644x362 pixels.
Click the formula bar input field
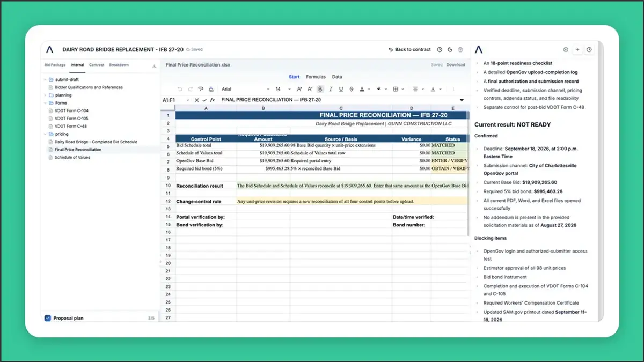pyautogui.click(x=338, y=100)
